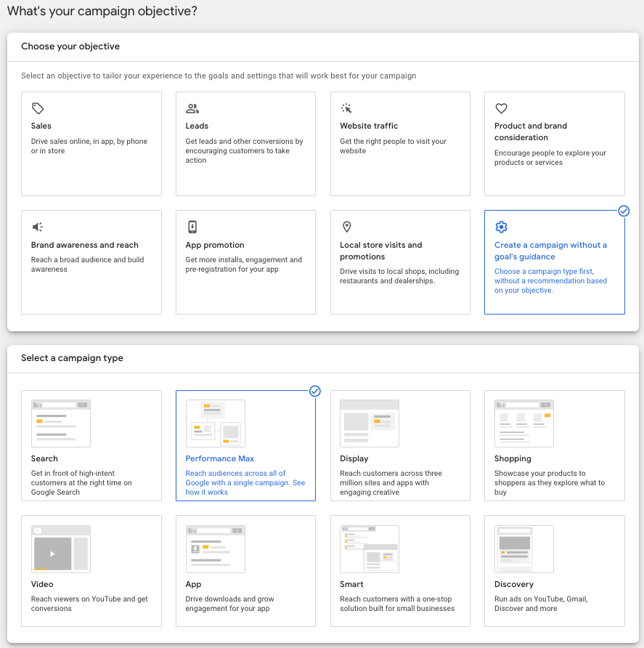Select the App promotion objective title
644x648 pixels.
pos(215,245)
